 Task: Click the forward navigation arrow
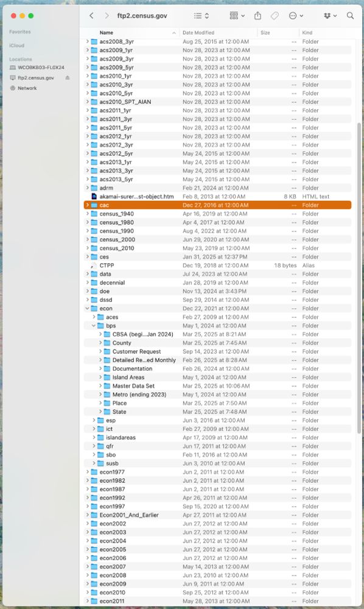(107, 16)
